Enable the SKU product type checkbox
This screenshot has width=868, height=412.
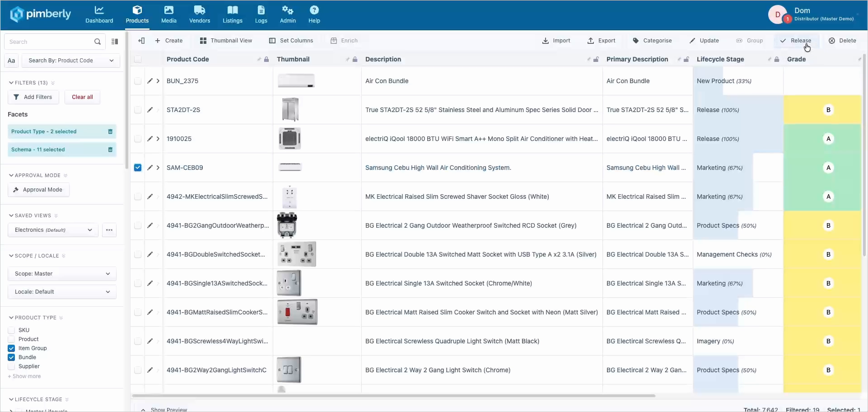coord(11,330)
